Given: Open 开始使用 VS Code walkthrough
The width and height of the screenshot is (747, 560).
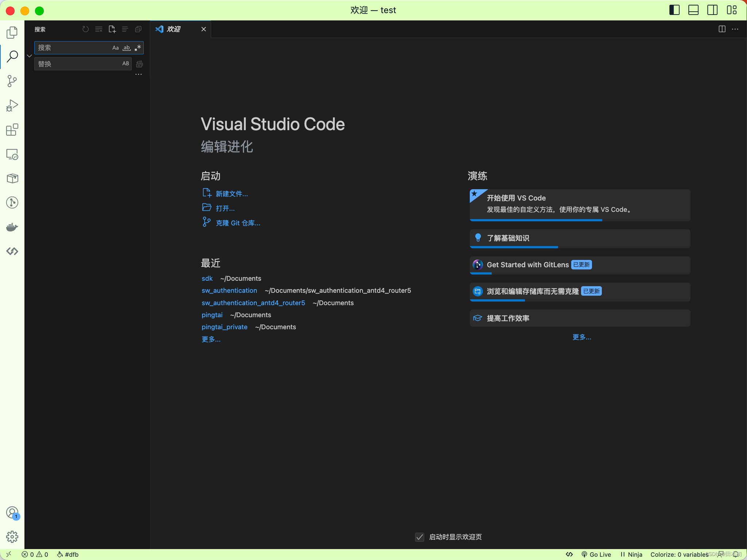Looking at the screenshot, I should [580, 205].
